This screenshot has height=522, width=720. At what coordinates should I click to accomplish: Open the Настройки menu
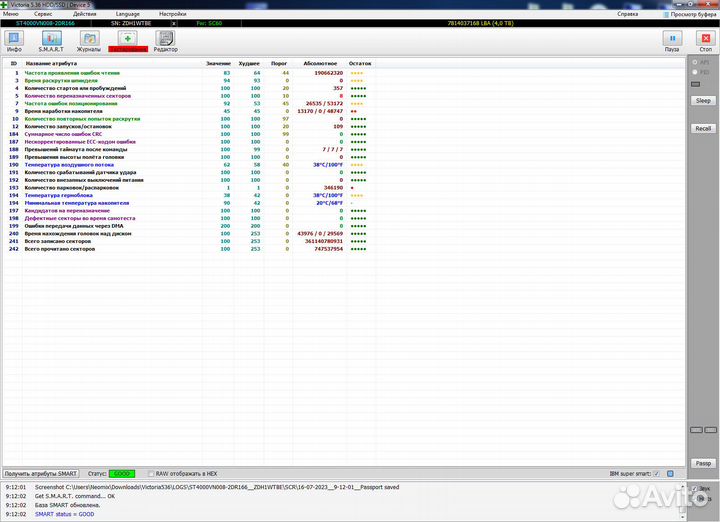pos(173,14)
